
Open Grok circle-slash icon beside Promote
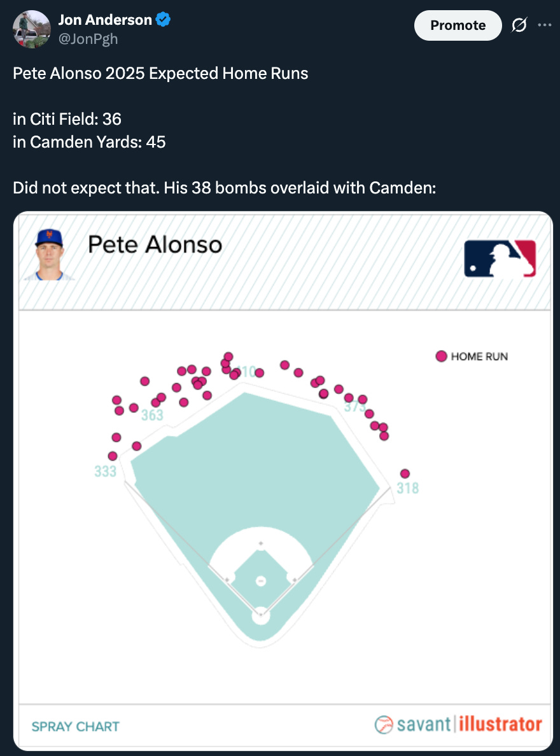click(x=519, y=25)
